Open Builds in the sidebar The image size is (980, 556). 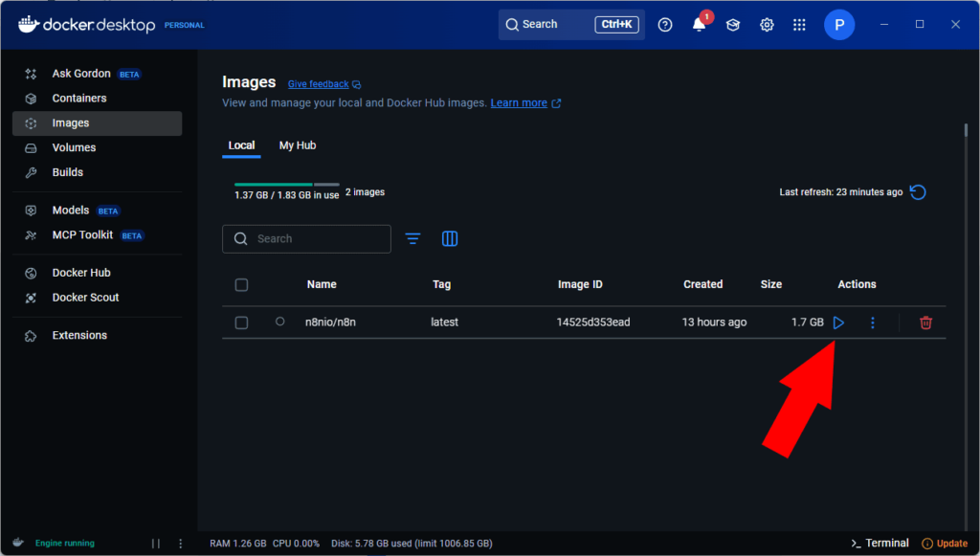coord(97,172)
